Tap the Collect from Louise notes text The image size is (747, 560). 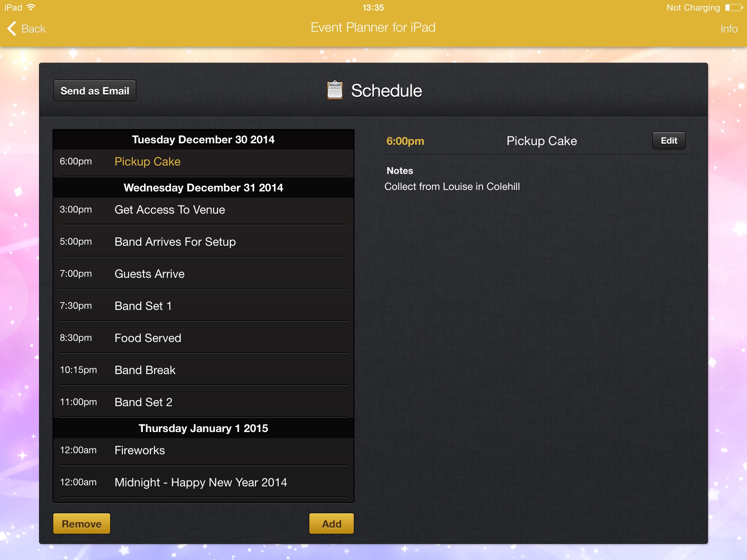point(452,187)
